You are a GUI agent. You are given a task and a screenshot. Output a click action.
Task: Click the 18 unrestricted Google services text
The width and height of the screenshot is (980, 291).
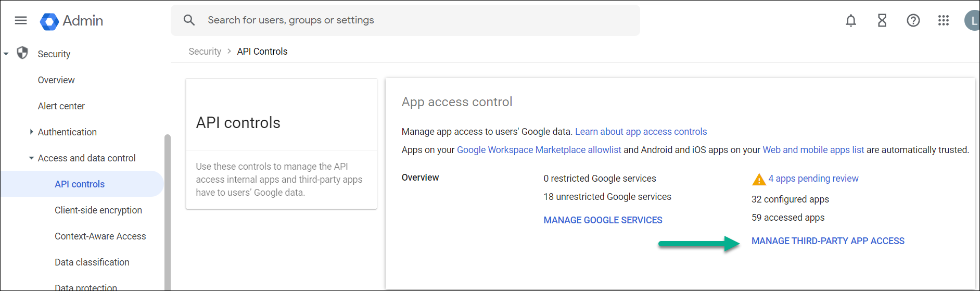point(607,197)
